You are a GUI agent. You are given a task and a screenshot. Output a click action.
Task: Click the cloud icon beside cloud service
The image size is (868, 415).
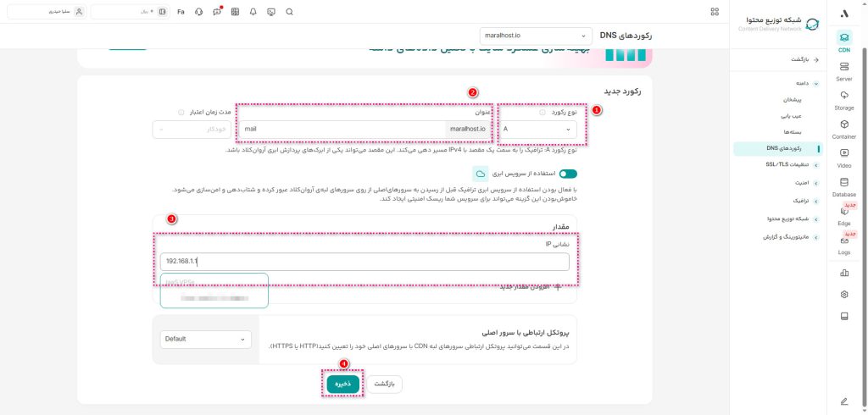click(x=481, y=174)
